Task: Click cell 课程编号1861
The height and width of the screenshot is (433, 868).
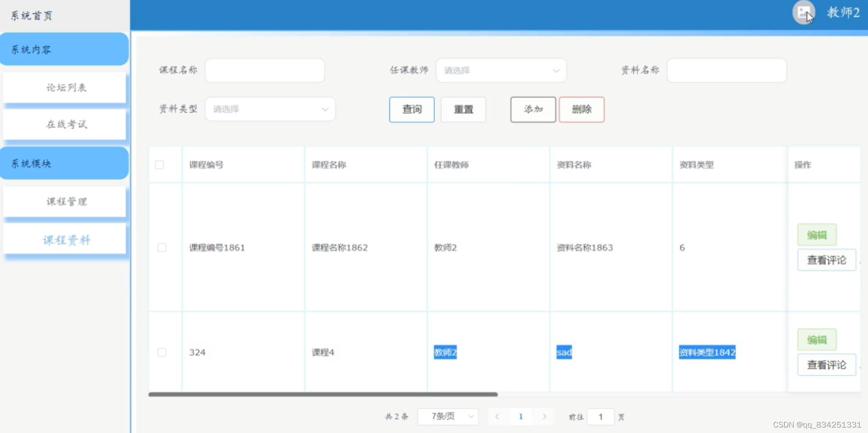Action: (217, 248)
